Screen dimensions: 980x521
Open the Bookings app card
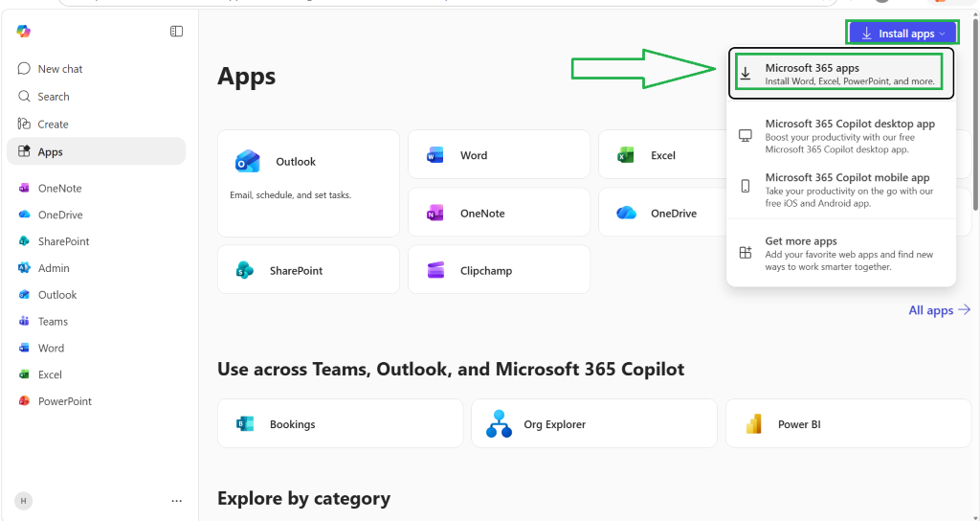click(340, 423)
